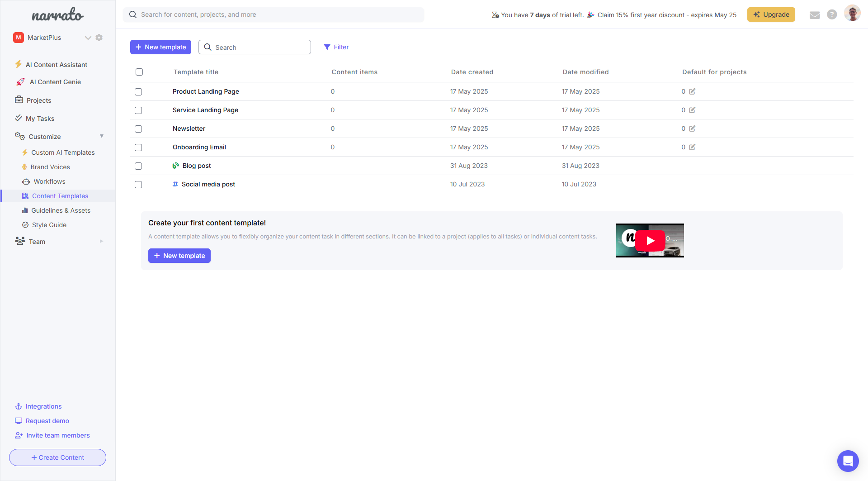Edit default projects for Newsletter template

692,129
